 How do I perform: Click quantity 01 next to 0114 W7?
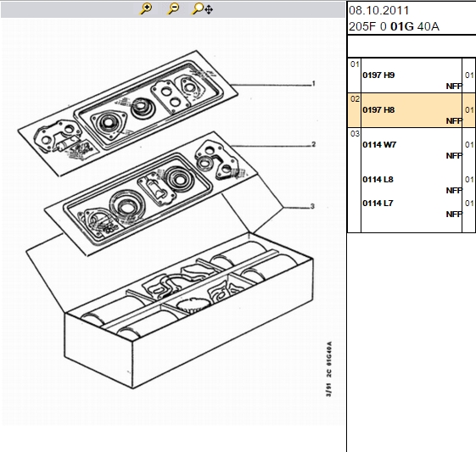pyautogui.click(x=469, y=145)
